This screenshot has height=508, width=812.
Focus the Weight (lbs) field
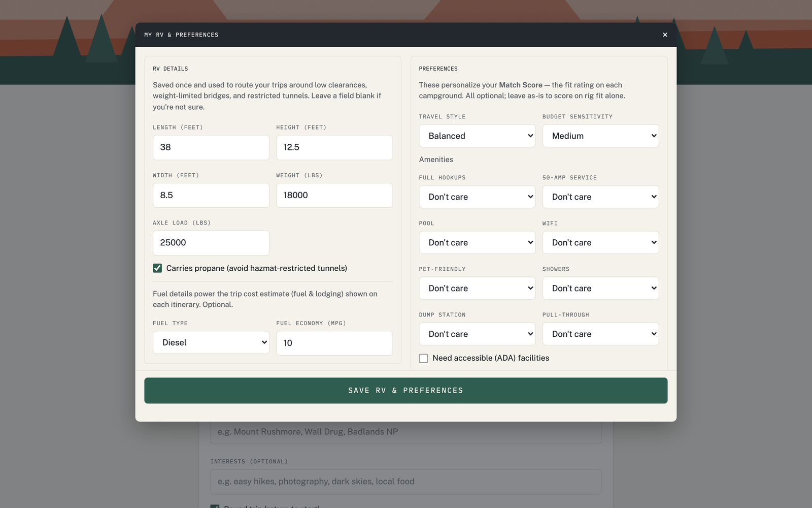(334, 195)
